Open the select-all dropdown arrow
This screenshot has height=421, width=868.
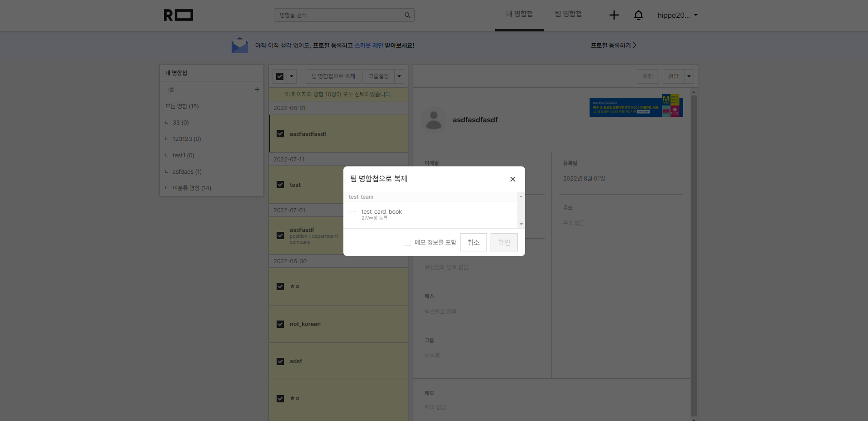click(292, 76)
